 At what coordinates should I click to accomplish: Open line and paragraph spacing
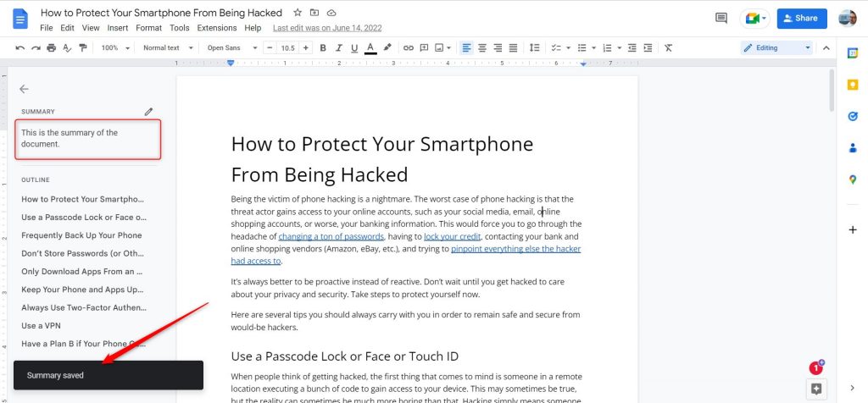(534, 48)
